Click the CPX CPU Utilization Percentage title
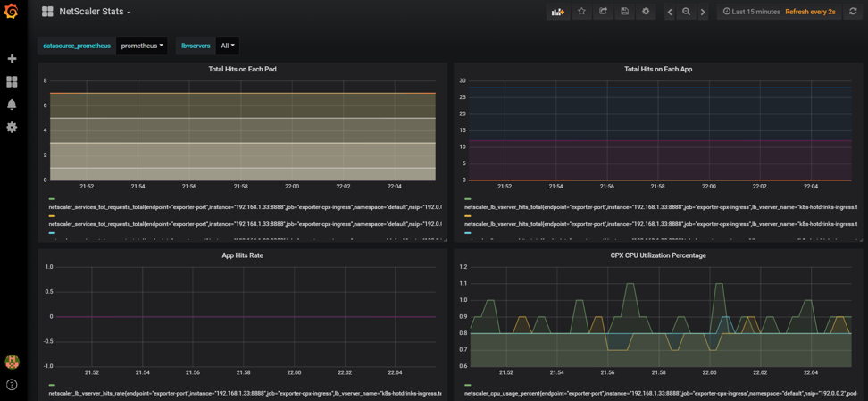 (x=657, y=255)
